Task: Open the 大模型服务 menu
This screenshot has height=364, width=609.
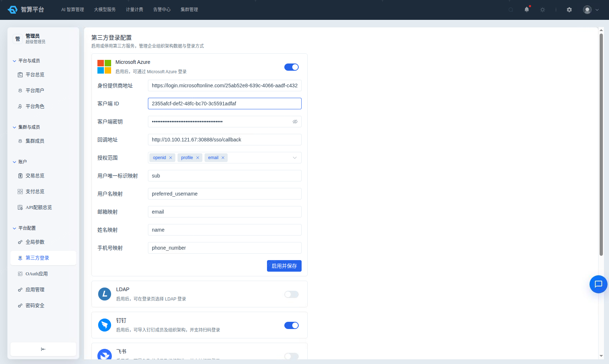Action: pyautogui.click(x=105, y=10)
